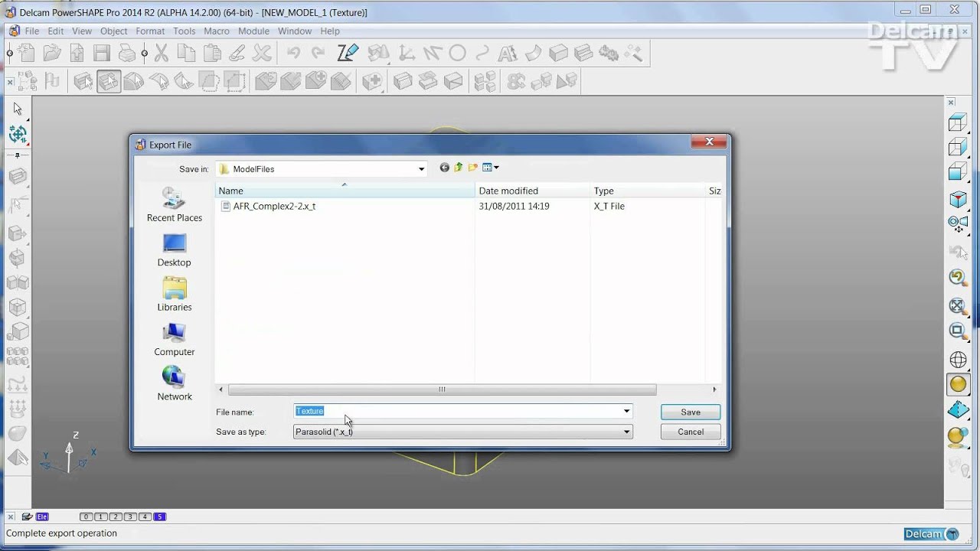Image resolution: width=980 pixels, height=551 pixels.
Task: Click the gears assembly tool icon
Action: pyautogui.click(x=609, y=53)
